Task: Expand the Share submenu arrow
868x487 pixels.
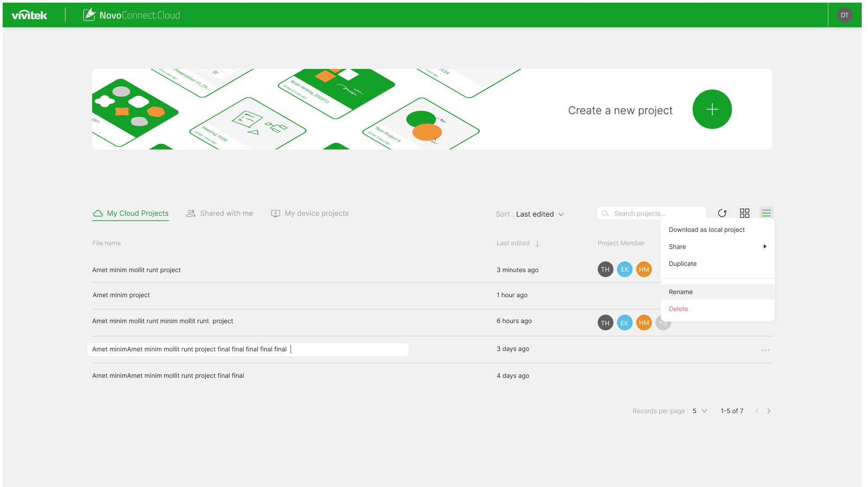Action: (765, 247)
